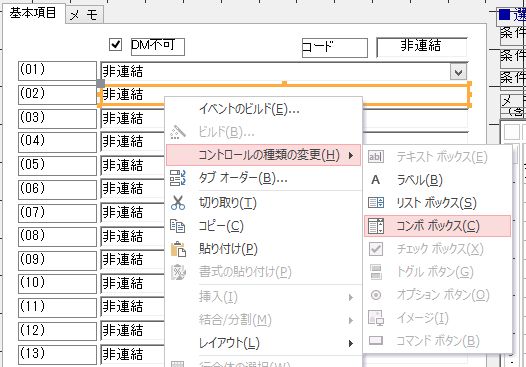526x367 pixels.
Task: Click the scissors cut icon
Action: click(178, 203)
